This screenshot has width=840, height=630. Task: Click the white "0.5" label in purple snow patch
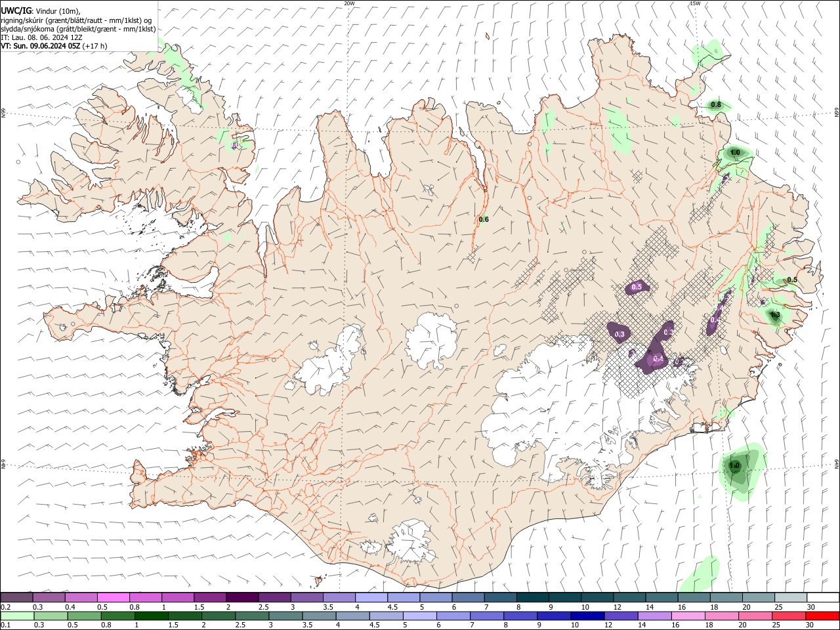point(637,287)
